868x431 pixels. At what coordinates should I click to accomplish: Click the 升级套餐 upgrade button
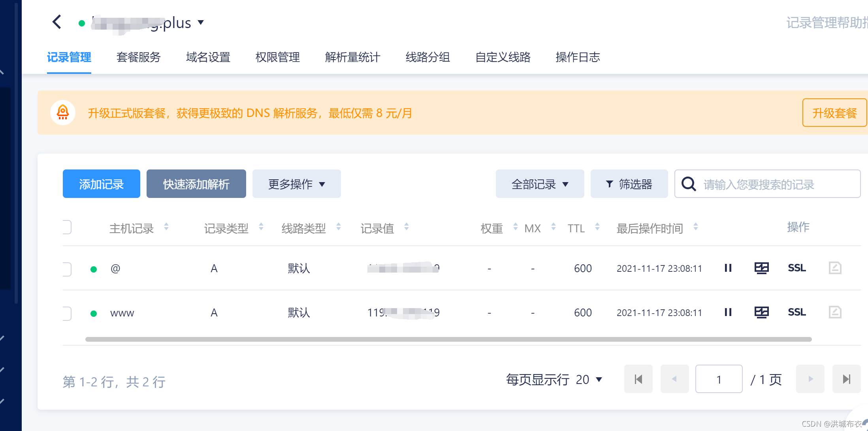coord(834,113)
